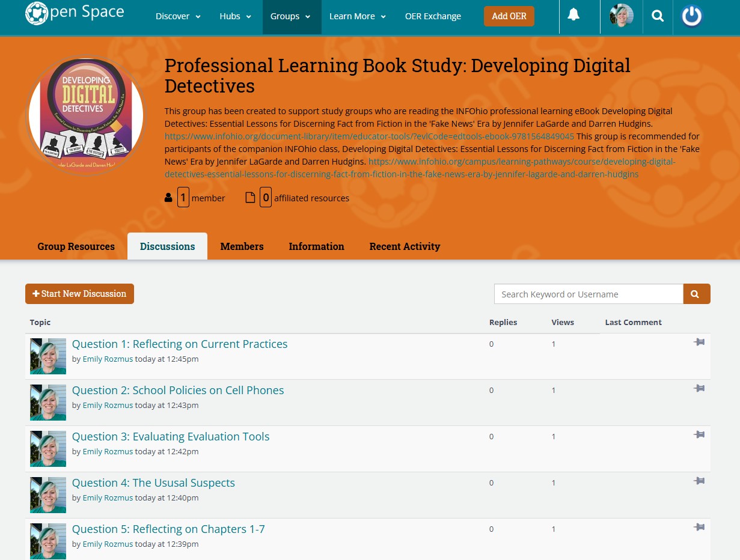Click the Views column header
The image size is (740, 560).
(563, 323)
